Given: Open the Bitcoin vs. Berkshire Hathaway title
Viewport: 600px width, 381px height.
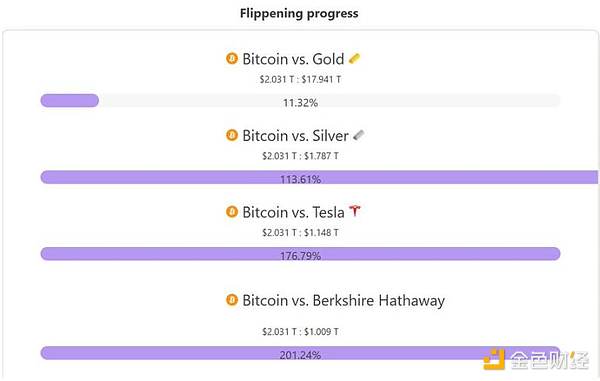Looking at the screenshot, I should click(344, 300).
